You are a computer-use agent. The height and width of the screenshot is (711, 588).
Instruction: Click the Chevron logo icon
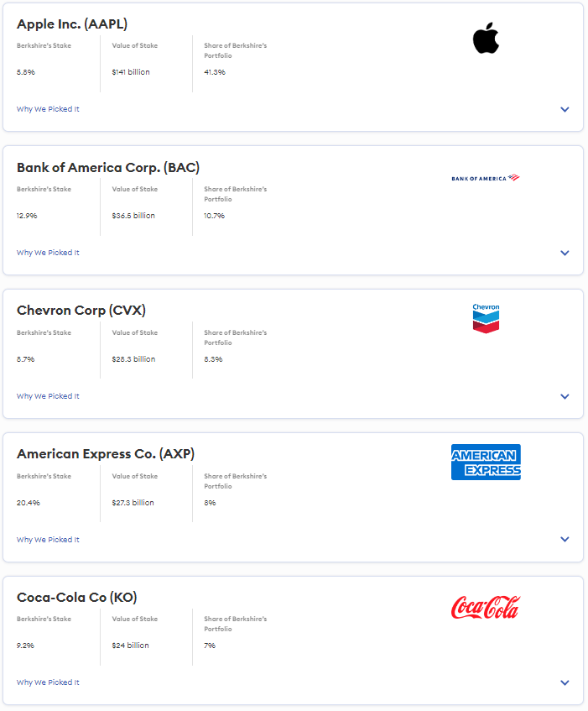tap(486, 318)
